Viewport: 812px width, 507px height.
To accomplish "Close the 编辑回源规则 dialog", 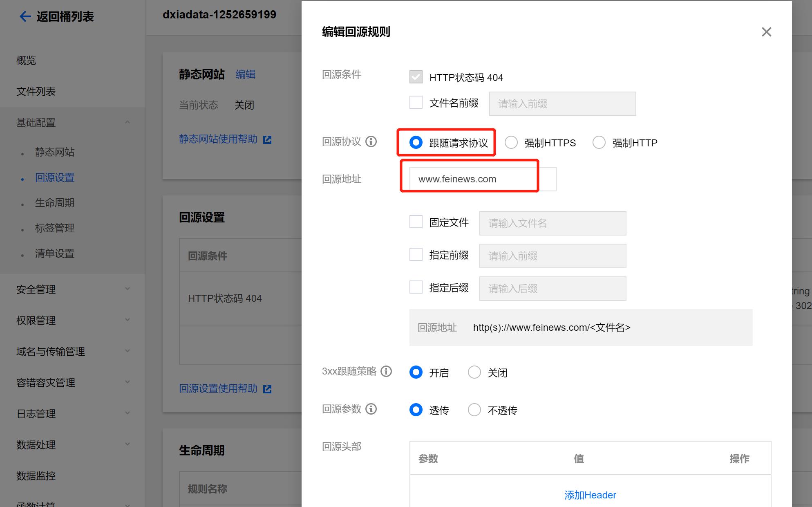I will click(766, 32).
